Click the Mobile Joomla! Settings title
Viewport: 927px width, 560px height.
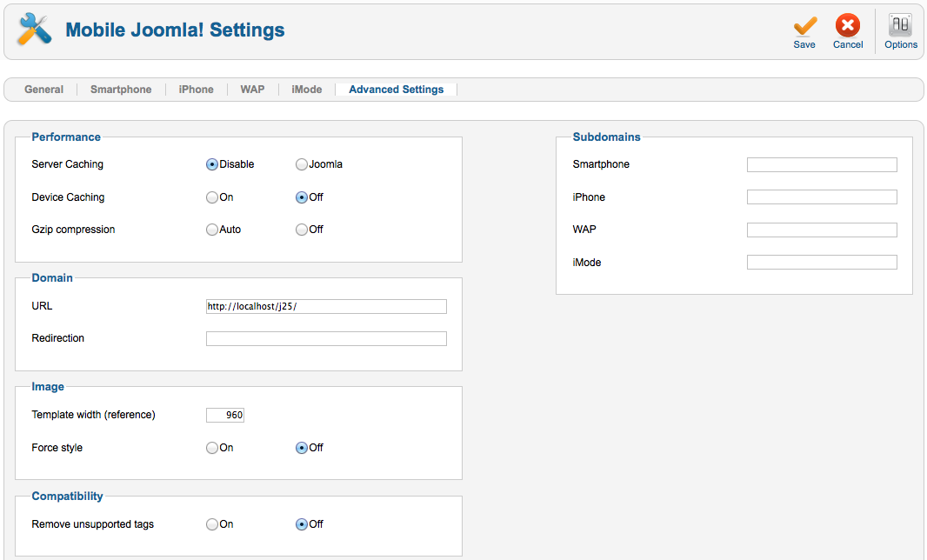(175, 30)
